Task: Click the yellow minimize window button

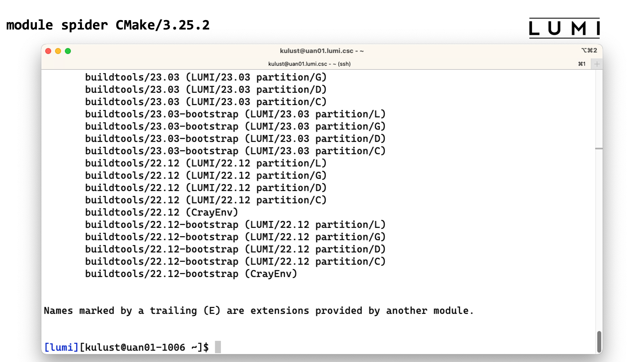Action: 58,51
